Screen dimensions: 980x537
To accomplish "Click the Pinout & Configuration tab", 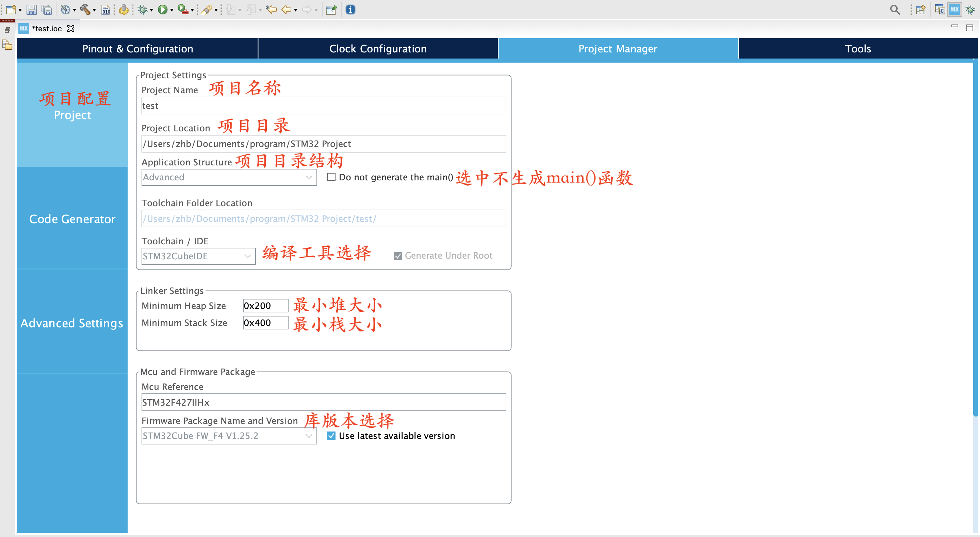I will (x=137, y=48).
